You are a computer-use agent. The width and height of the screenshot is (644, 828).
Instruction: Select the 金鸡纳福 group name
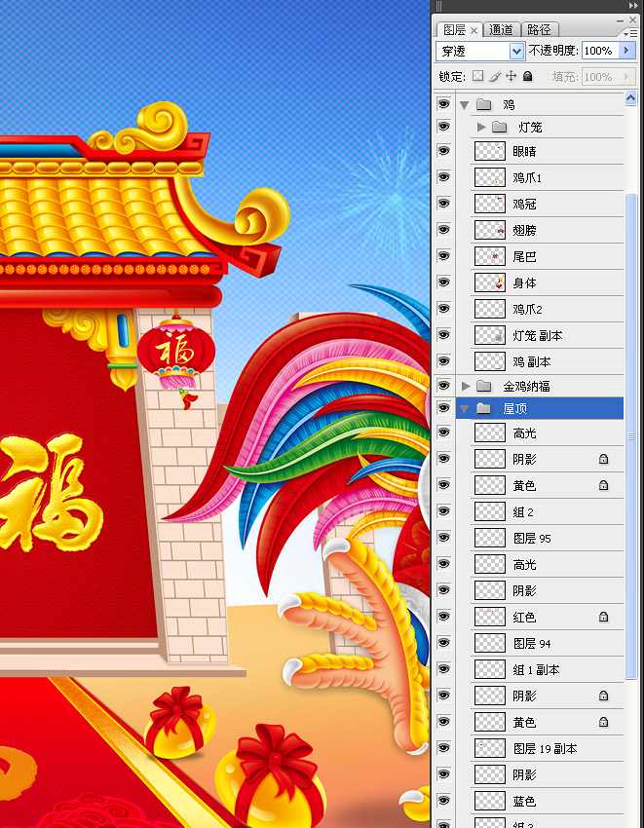[526, 387]
